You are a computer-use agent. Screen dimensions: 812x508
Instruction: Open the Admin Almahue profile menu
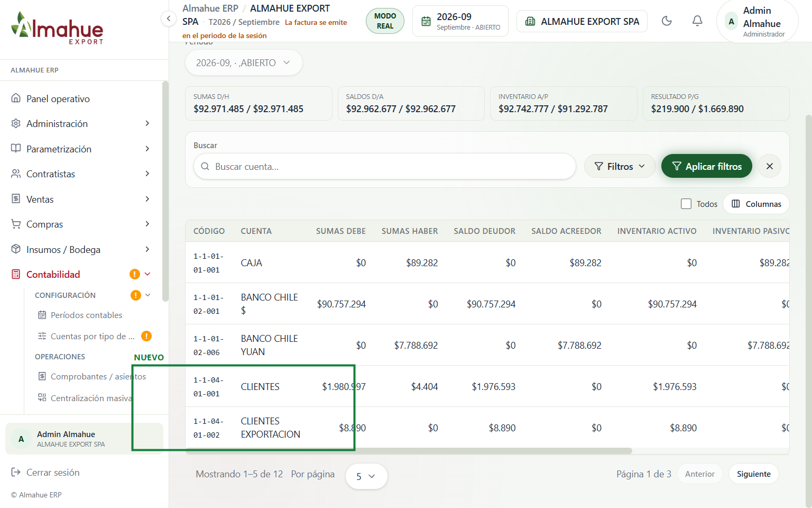click(x=758, y=21)
